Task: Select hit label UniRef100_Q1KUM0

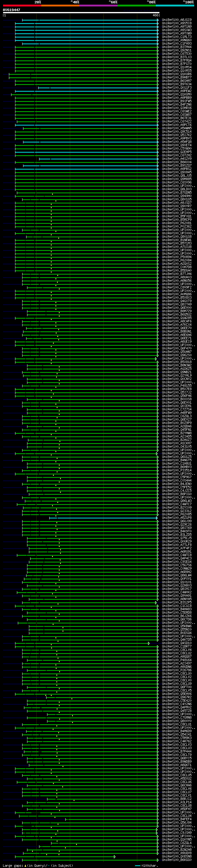Action: pyautogui.click(x=177, y=94)
